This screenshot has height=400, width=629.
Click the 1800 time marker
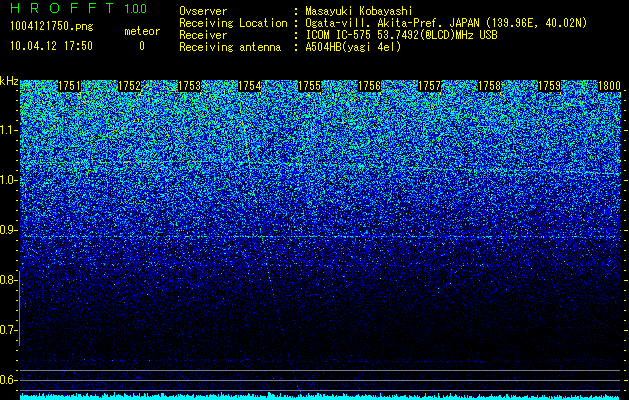pos(610,86)
